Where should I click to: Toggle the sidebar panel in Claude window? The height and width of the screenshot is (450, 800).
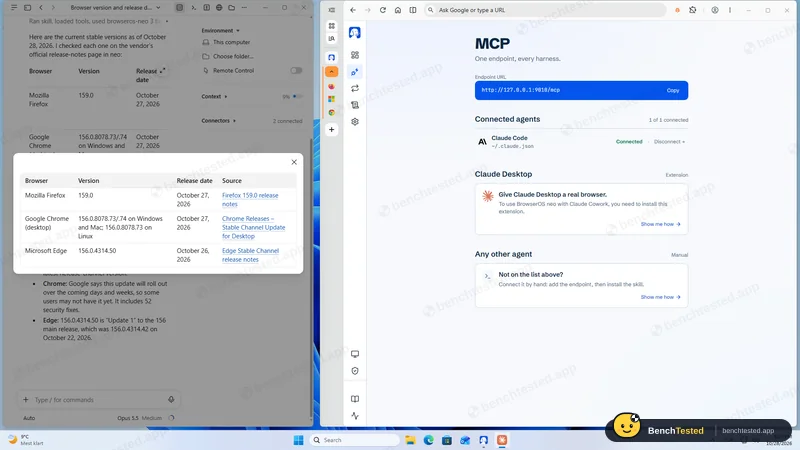(28, 8)
